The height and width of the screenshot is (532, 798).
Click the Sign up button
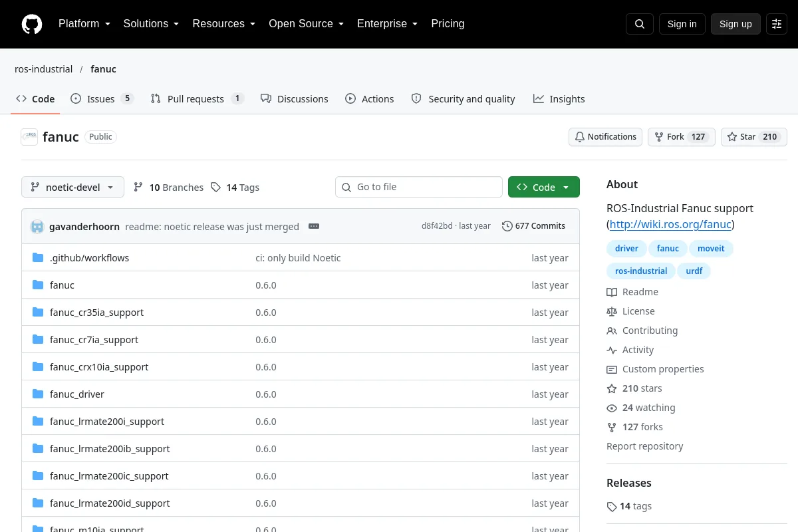click(735, 24)
